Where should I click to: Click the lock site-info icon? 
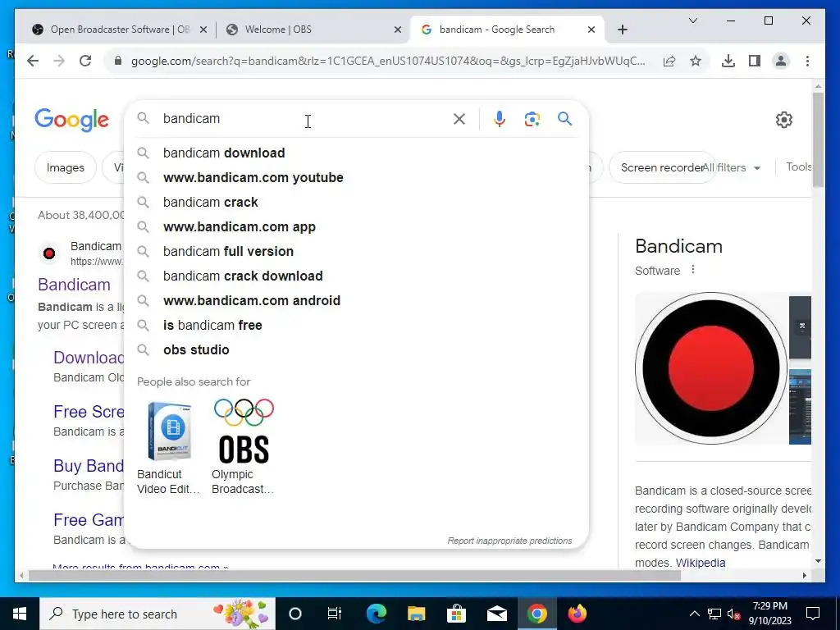point(118,61)
